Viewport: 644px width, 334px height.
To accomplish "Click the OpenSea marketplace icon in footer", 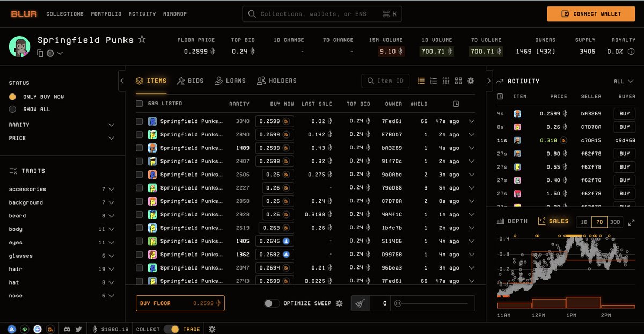I will click(x=12, y=329).
